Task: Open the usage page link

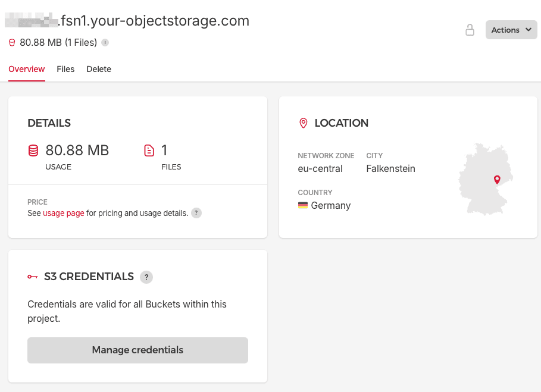Action: [x=63, y=213]
